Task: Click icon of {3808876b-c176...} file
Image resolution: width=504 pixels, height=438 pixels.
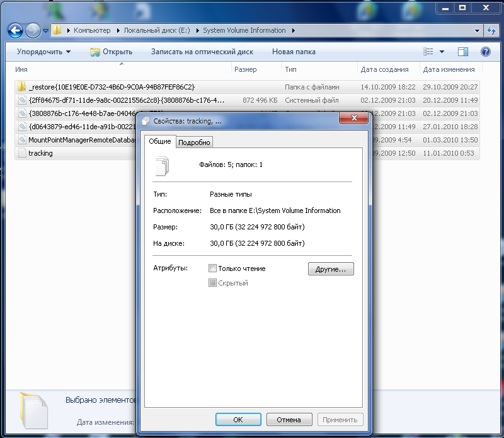Action: point(22,113)
